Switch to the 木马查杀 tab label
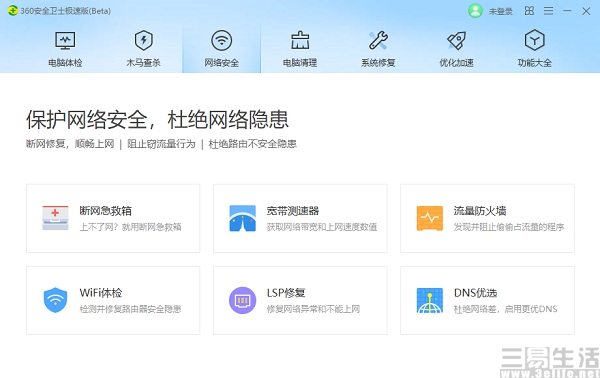 click(x=143, y=63)
